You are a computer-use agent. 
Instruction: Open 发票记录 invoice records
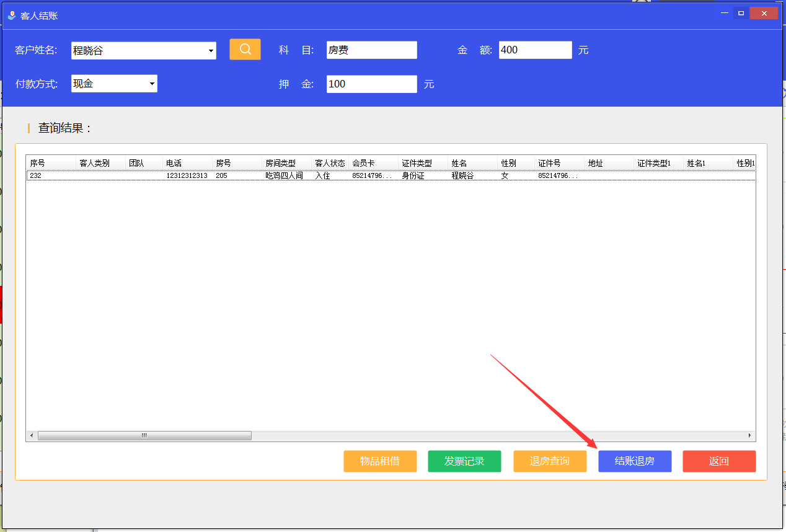pyautogui.click(x=464, y=461)
